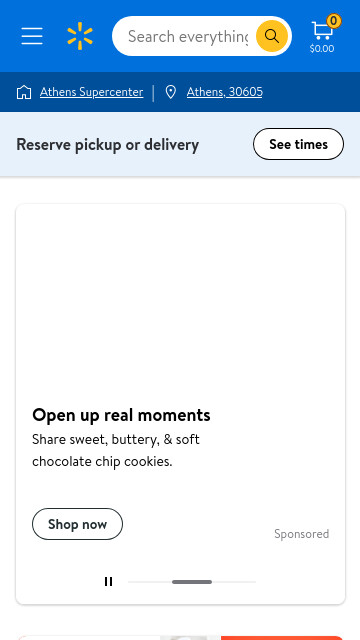360x640 pixels.
Task: Click the Sponsored label on the ad
Action: tap(302, 534)
